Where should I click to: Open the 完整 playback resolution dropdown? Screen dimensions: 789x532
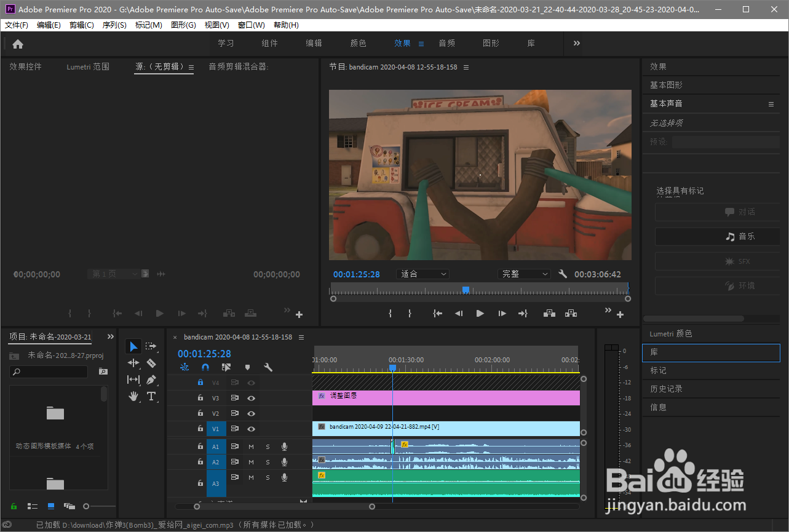point(524,274)
